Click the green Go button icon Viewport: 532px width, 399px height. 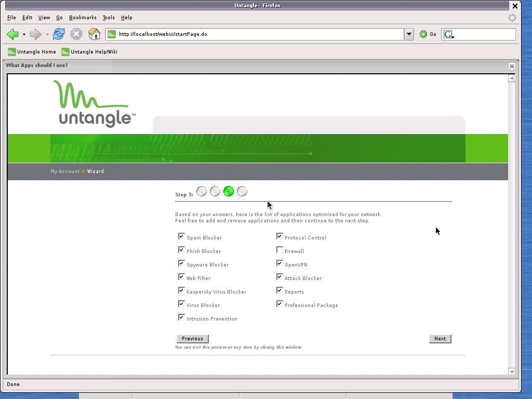[x=423, y=34]
